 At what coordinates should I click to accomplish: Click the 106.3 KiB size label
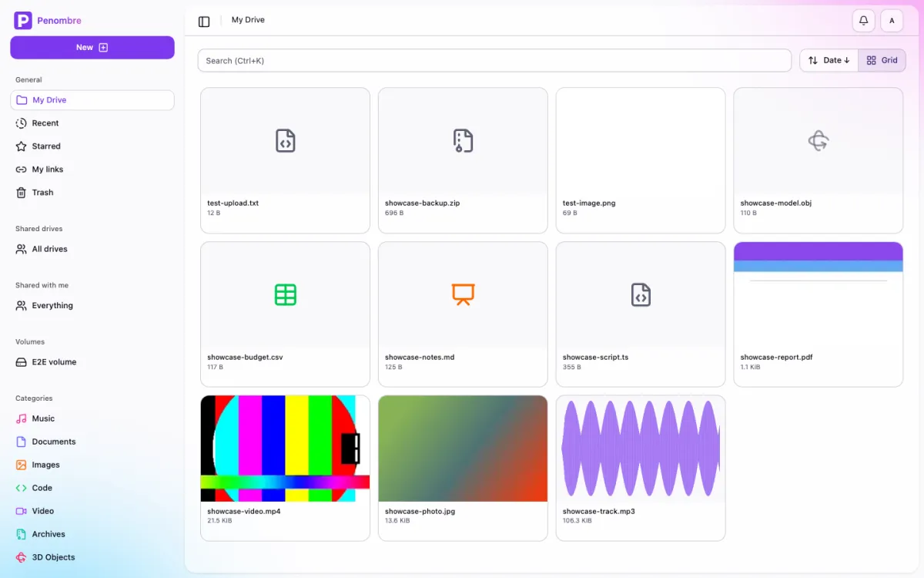point(577,521)
